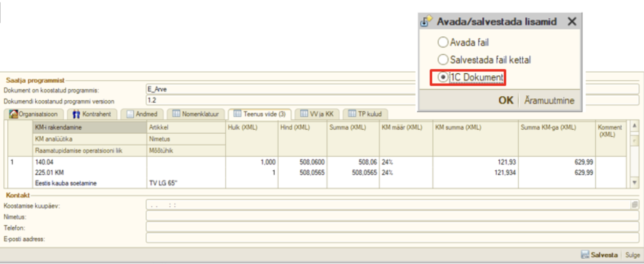Click the Organisatsioon tab house icon

[x=13, y=114]
